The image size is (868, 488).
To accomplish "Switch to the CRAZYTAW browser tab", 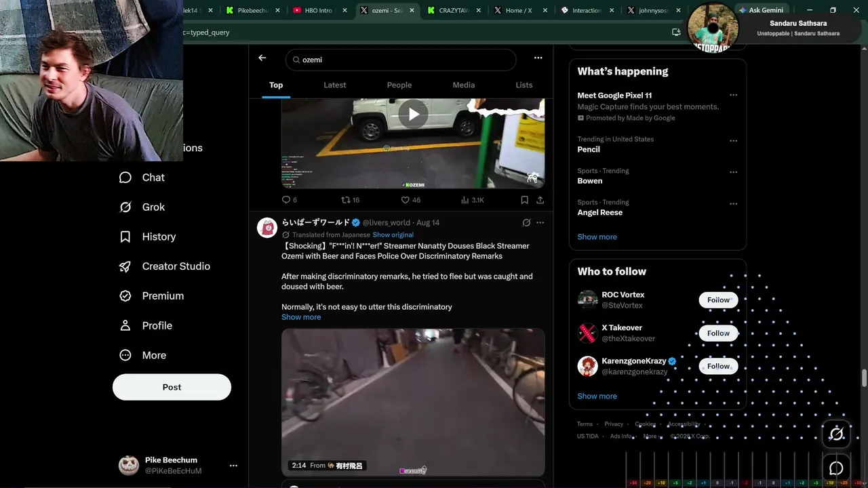I will [x=454, y=10].
